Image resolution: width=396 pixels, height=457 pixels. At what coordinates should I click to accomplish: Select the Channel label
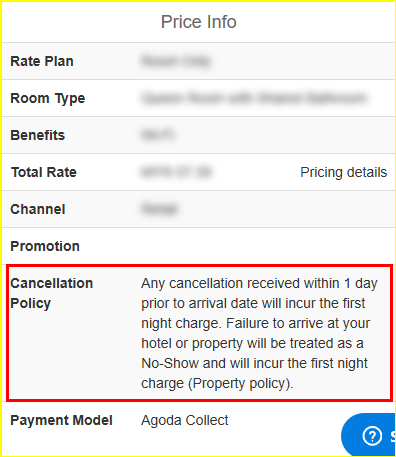[x=38, y=209]
